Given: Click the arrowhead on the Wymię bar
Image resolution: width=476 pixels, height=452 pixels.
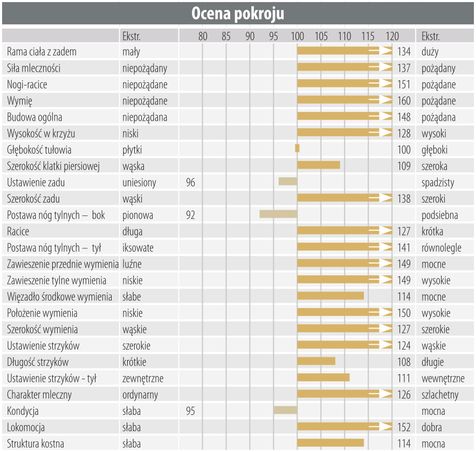Looking at the screenshot, I should 385,100.
